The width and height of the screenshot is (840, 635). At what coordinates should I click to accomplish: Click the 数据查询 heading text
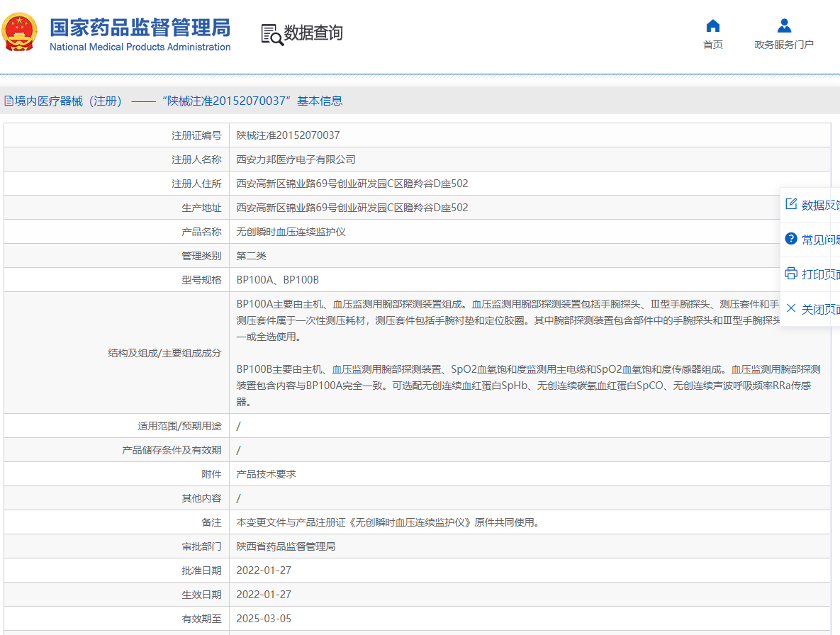[x=313, y=33]
